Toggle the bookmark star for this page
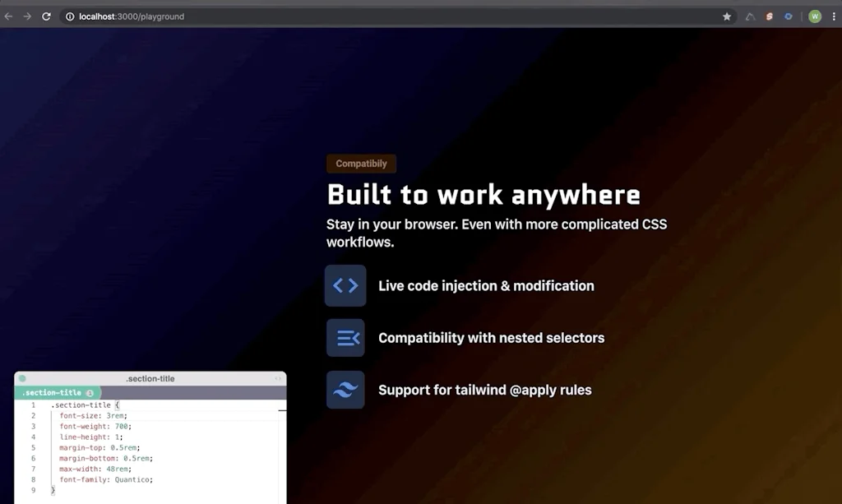This screenshot has height=504, width=842. pyautogui.click(x=727, y=16)
